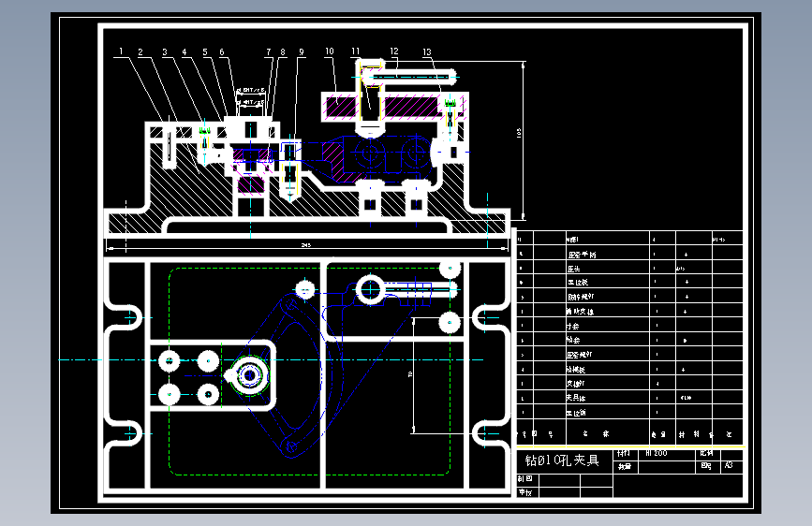
Task: Select part balloon number 5
Action: click(x=205, y=51)
